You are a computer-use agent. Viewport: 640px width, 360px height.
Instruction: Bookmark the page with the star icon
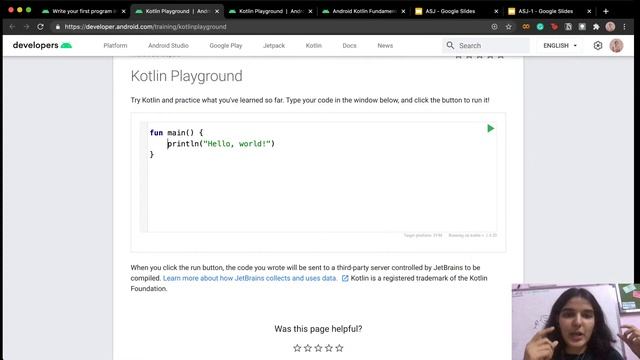(509, 27)
